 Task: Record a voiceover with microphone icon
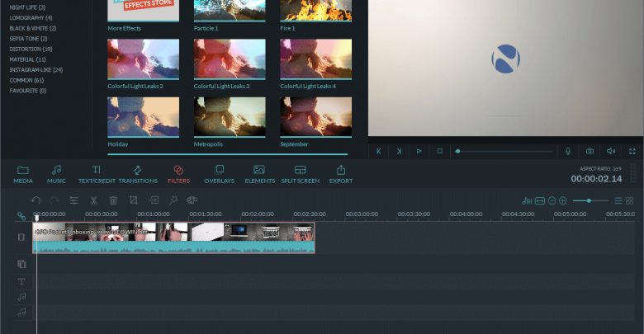[x=568, y=152]
